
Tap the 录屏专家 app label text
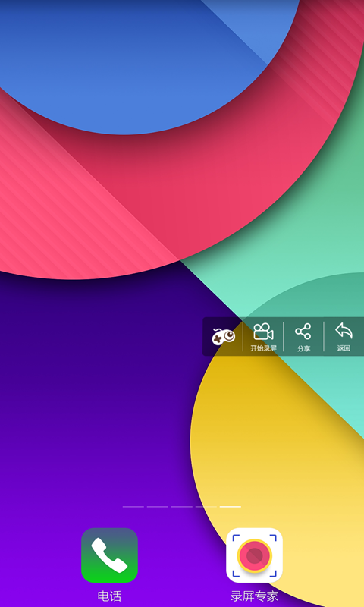pos(254,596)
